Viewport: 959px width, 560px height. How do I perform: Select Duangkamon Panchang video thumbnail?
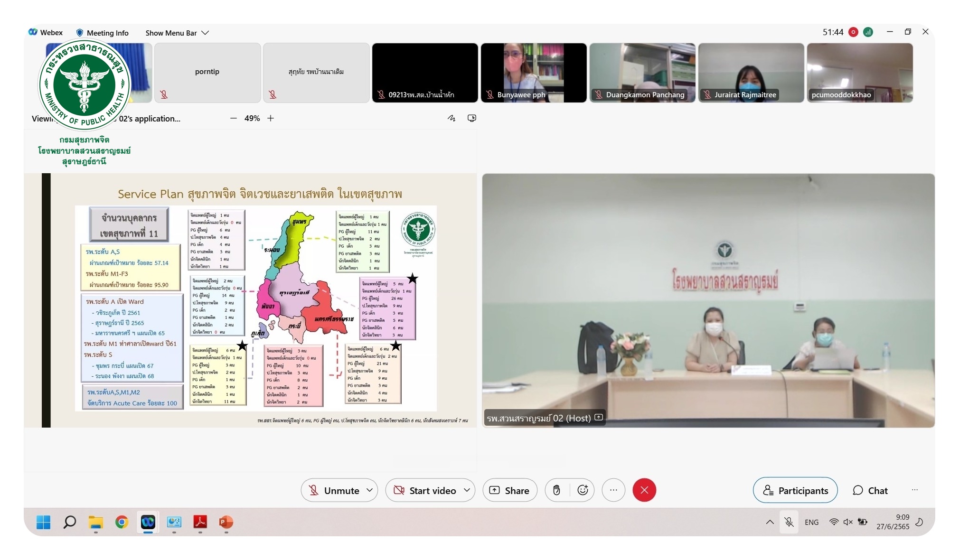point(642,73)
